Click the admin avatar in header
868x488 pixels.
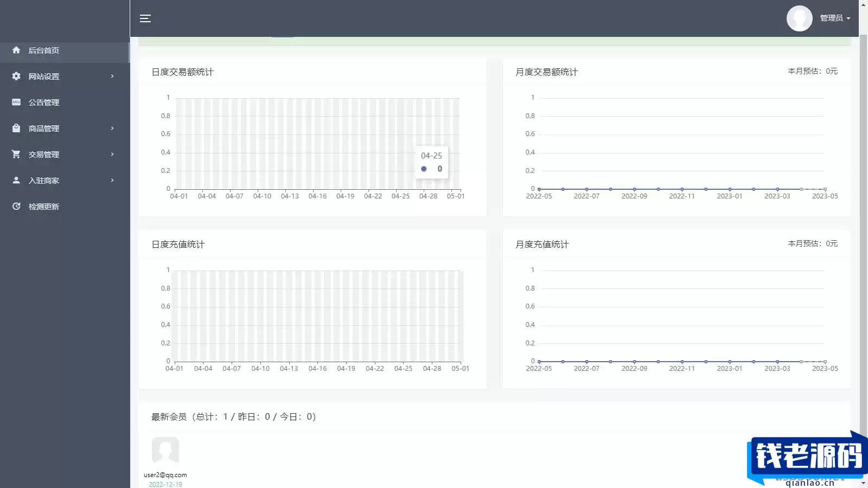[x=799, y=18]
